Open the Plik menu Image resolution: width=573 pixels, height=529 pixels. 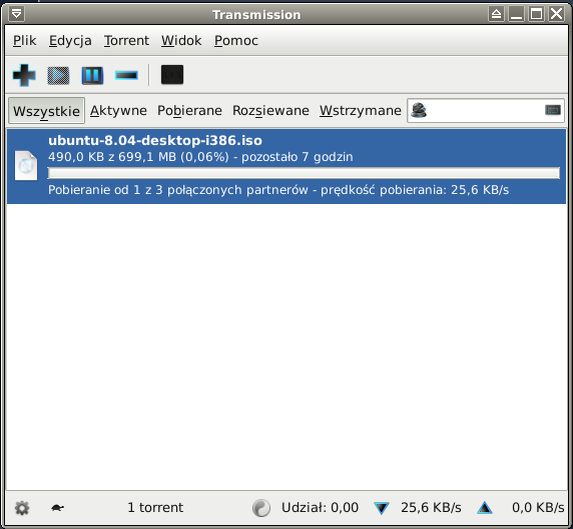click(x=24, y=41)
